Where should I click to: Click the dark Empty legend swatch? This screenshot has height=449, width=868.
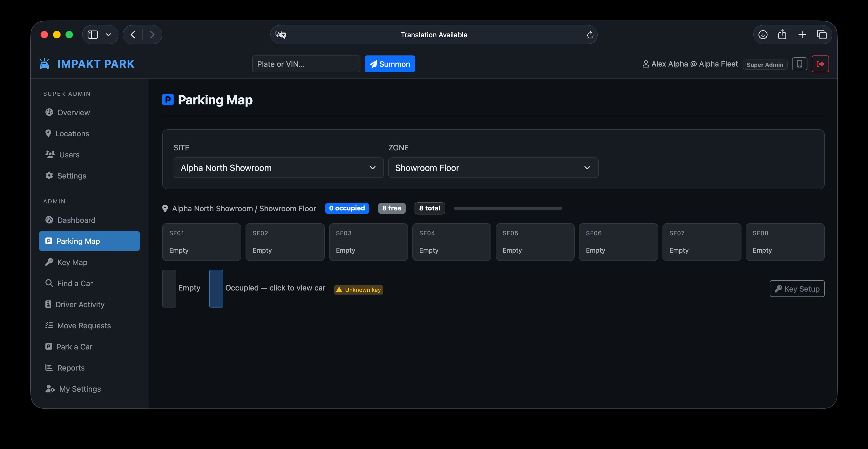tap(169, 289)
